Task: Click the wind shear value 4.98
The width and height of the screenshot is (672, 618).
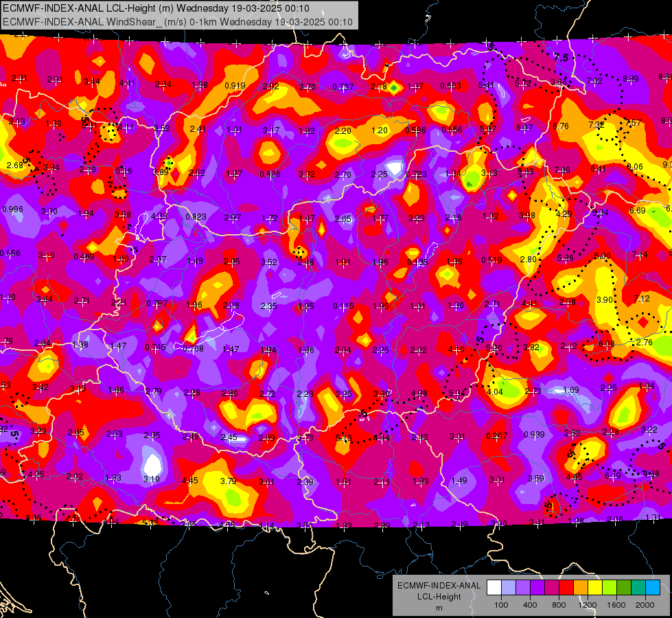Action: point(419,393)
